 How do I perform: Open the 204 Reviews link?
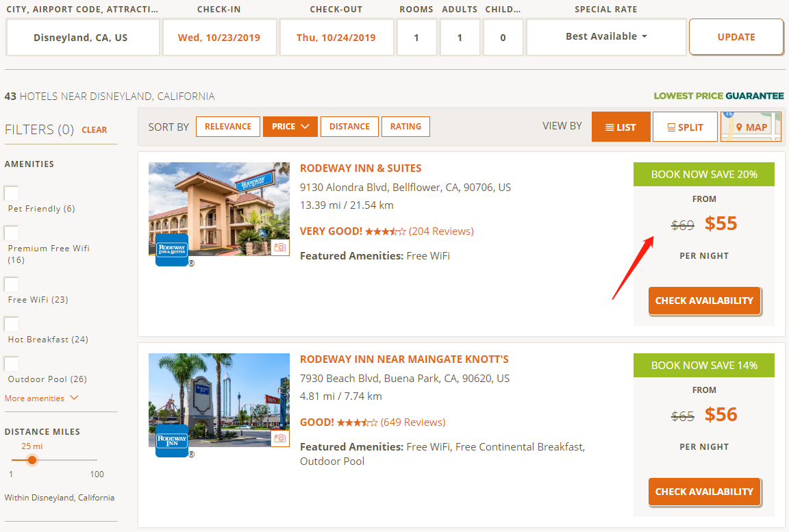[x=441, y=231]
